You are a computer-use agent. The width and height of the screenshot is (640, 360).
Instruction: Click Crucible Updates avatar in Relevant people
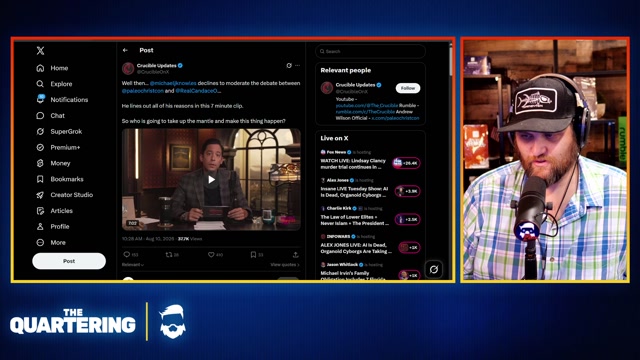327,88
